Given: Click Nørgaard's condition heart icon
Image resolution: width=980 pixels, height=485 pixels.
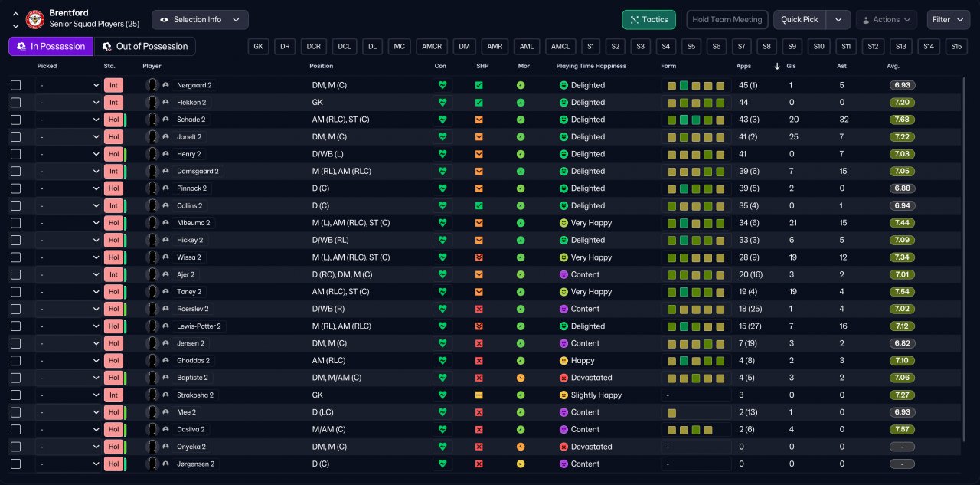Looking at the screenshot, I should pyautogui.click(x=442, y=85).
